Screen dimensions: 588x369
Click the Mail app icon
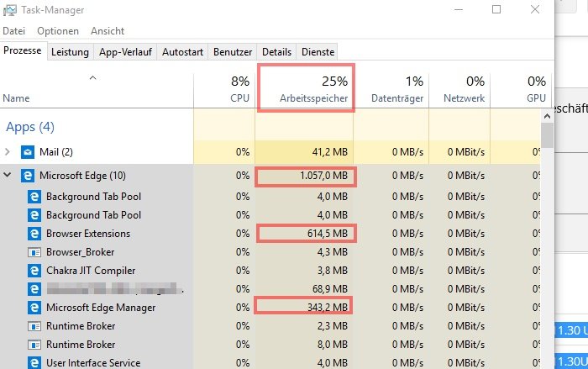click(x=28, y=152)
